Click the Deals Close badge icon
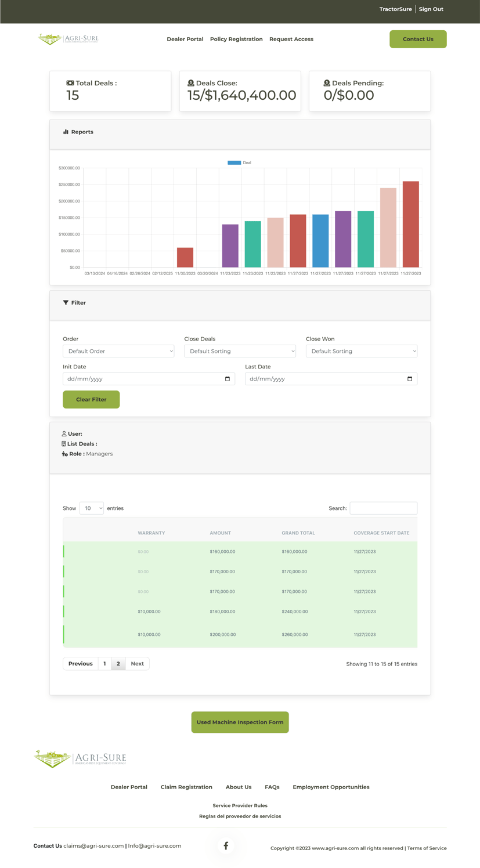 pyautogui.click(x=192, y=82)
